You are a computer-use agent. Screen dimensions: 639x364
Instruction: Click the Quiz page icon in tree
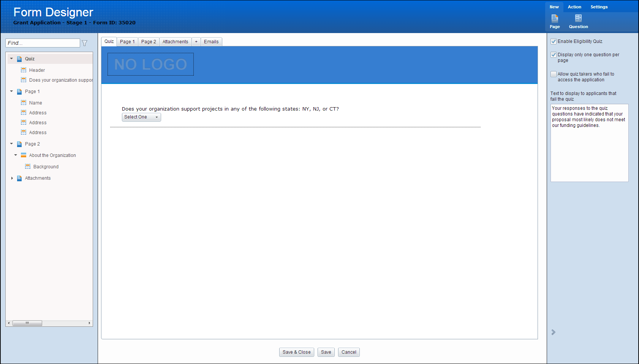click(x=19, y=59)
